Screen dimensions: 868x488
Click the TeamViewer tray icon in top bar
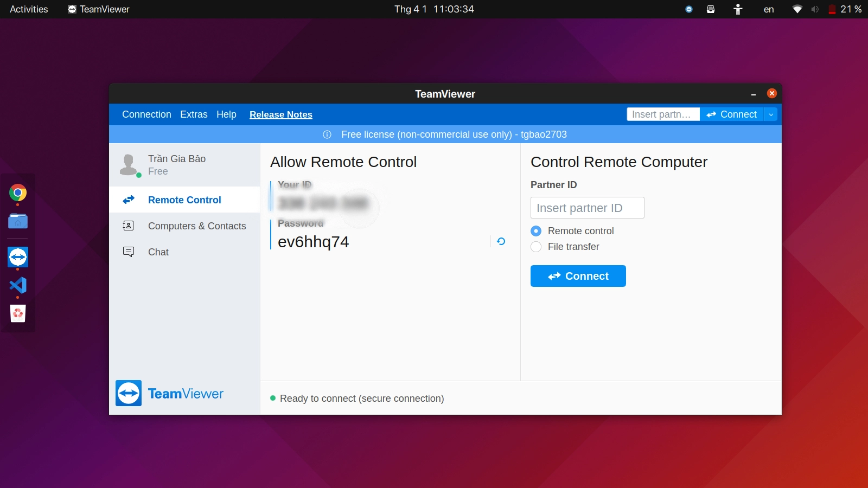point(689,9)
